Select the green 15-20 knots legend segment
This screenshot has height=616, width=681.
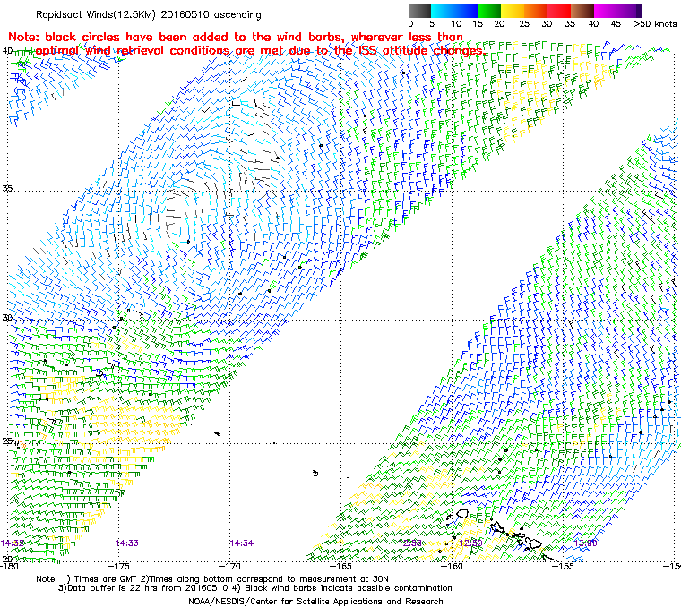tap(489, 11)
